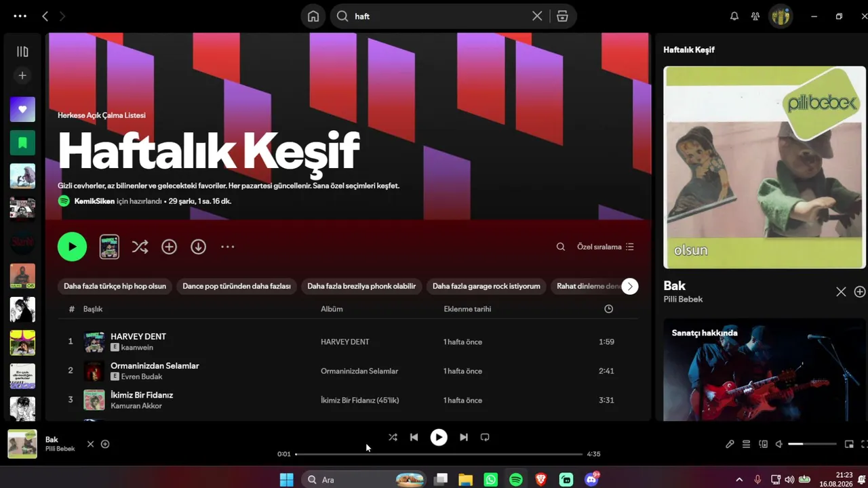
Task: Open the user profile avatar menu
Action: 781,16
